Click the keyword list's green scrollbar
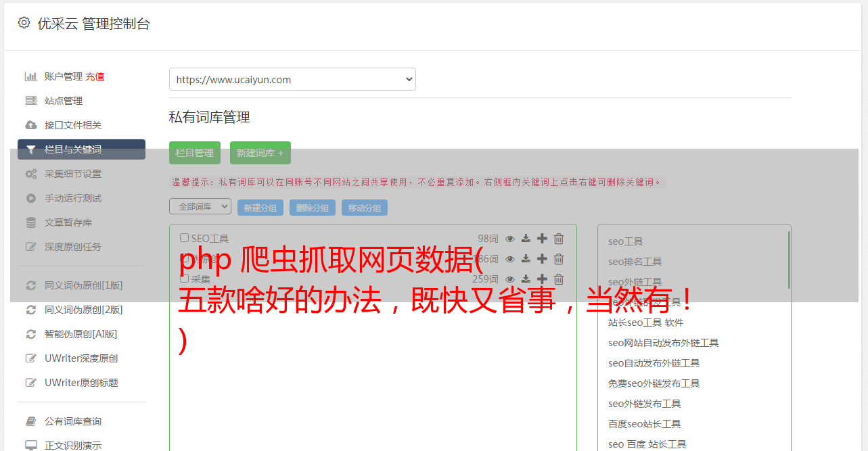 (789, 260)
